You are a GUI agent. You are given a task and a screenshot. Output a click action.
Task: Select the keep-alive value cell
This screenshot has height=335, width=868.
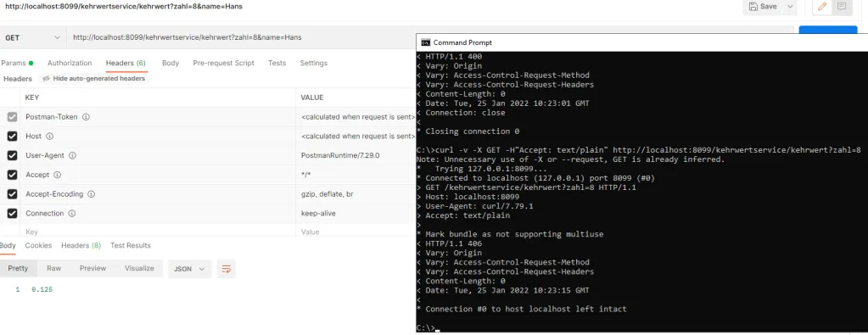click(x=356, y=213)
